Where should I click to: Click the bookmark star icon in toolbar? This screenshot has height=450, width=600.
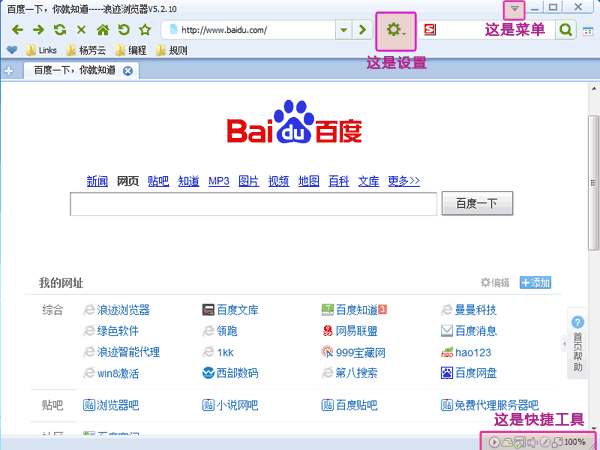click(x=145, y=31)
